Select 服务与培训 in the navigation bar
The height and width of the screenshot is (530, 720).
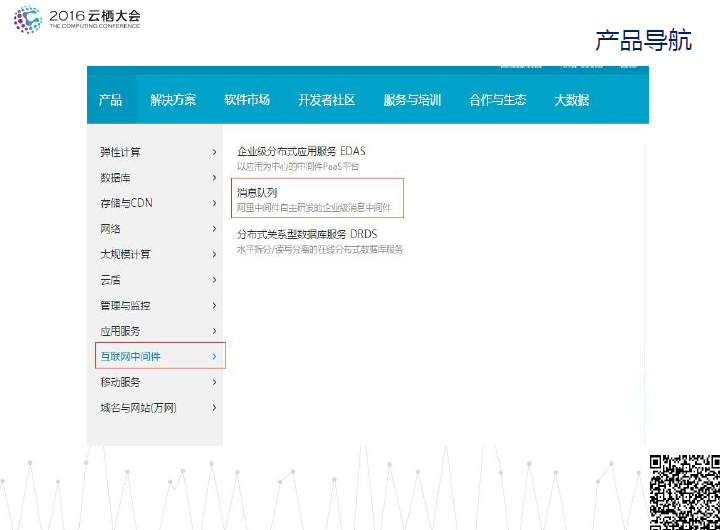(x=412, y=100)
